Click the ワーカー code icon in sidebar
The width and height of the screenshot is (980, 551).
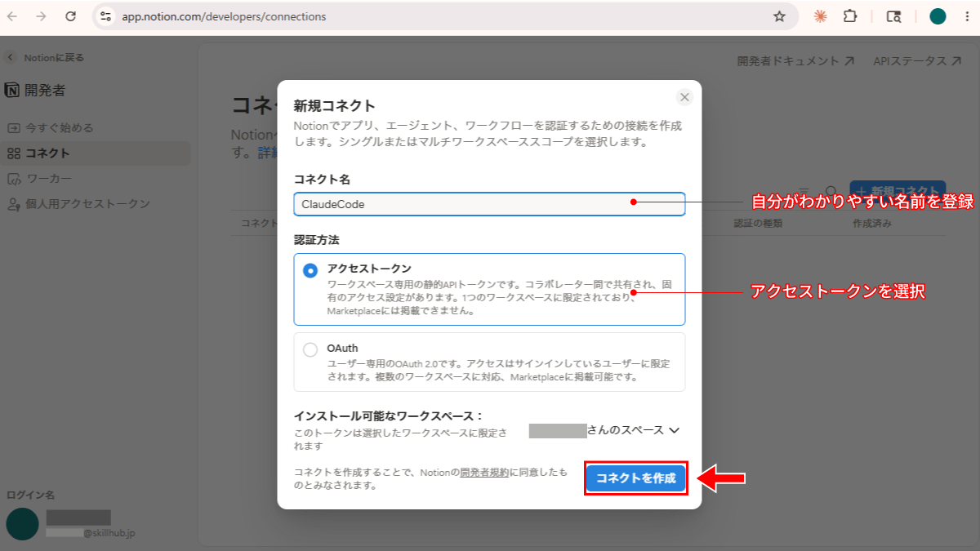pyautogui.click(x=13, y=179)
